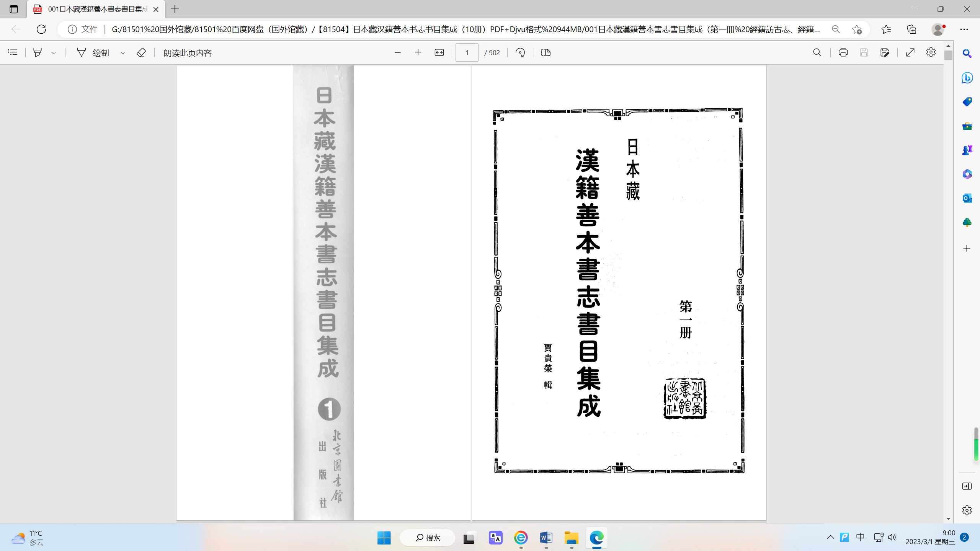980x551 pixels.
Task: Open Word from the taskbar
Action: pos(546,538)
